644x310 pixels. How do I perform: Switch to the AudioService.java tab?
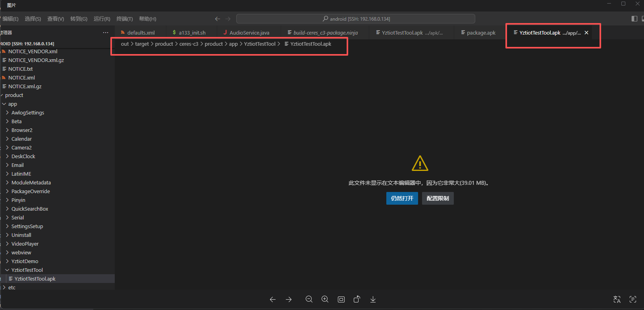(x=249, y=33)
